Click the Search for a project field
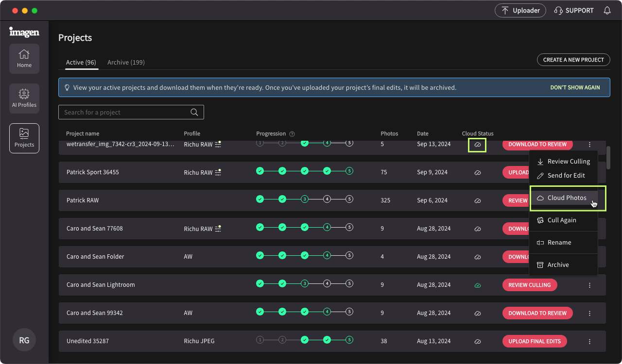The height and width of the screenshot is (364, 622). pos(131,112)
